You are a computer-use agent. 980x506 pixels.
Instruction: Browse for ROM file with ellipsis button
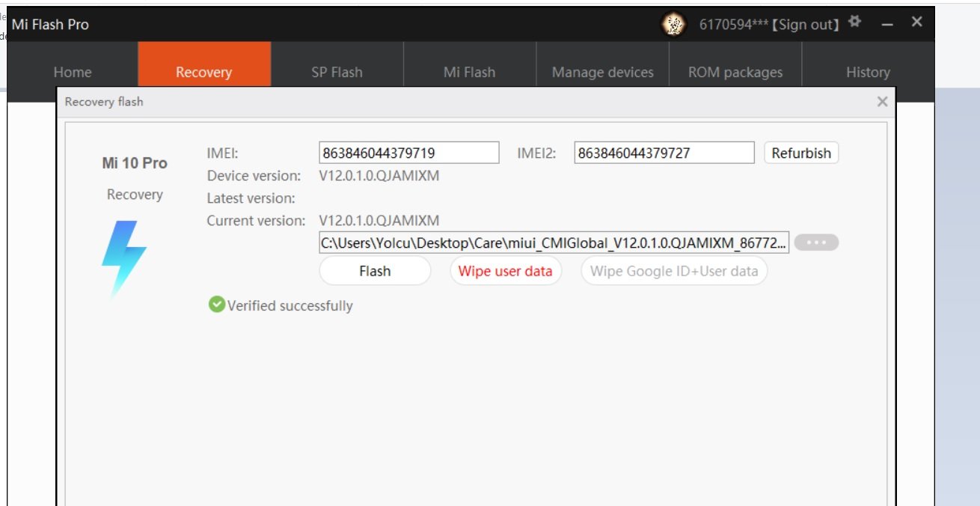point(816,243)
